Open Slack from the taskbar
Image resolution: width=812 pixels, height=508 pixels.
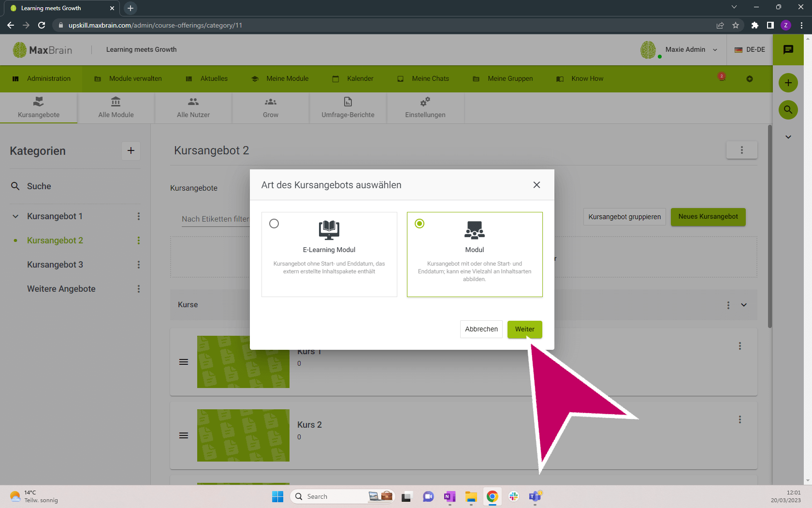click(x=514, y=496)
